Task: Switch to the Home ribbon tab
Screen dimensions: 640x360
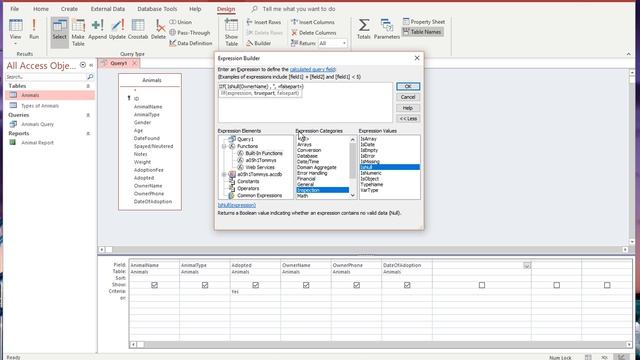Action: (x=41, y=9)
